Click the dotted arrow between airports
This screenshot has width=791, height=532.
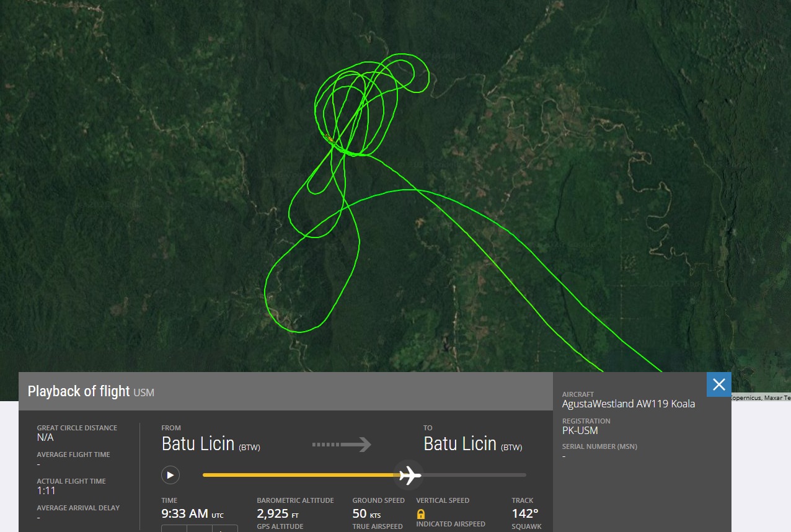[x=342, y=445]
